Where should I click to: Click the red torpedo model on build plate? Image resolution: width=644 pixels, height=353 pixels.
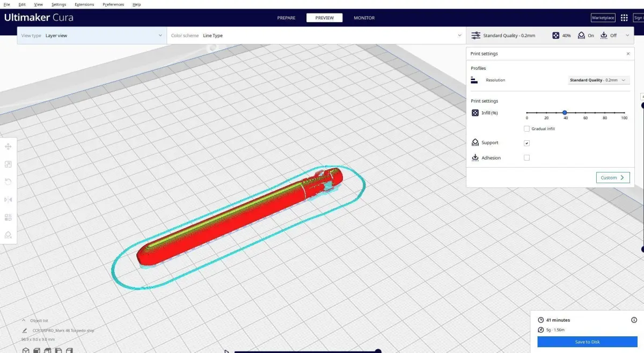tap(236, 218)
